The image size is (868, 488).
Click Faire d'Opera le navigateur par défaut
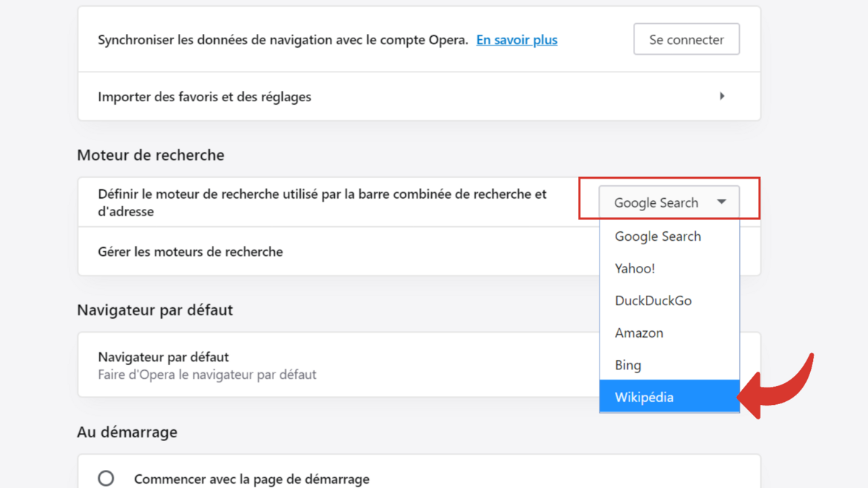click(208, 374)
